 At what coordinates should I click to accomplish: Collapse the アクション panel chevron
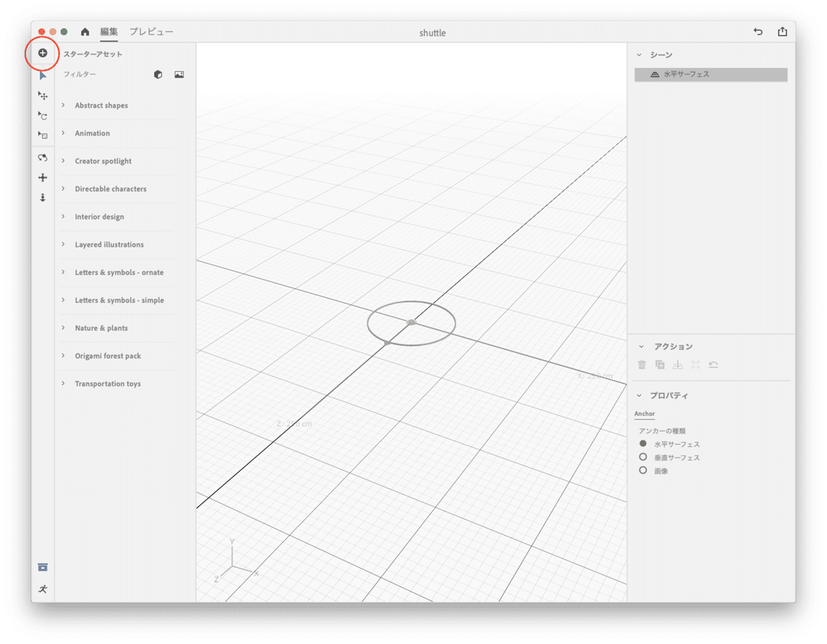pos(641,346)
